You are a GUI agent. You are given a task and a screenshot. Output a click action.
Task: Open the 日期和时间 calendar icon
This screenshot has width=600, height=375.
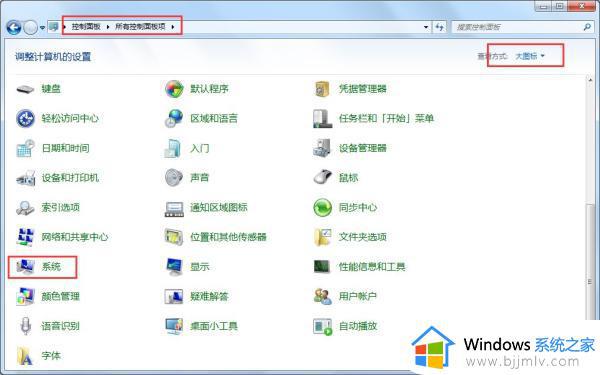coord(25,148)
